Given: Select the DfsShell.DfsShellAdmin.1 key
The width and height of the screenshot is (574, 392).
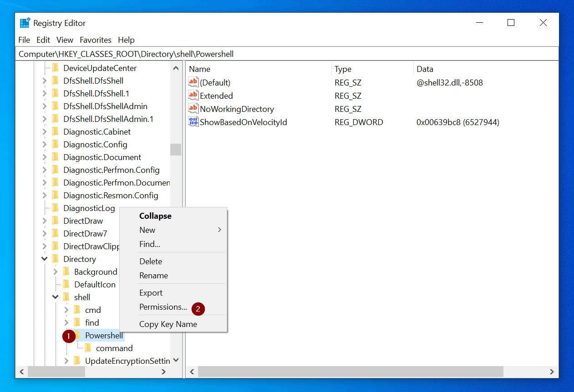Looking at the screenshot, I should click(x=108, y=119).
